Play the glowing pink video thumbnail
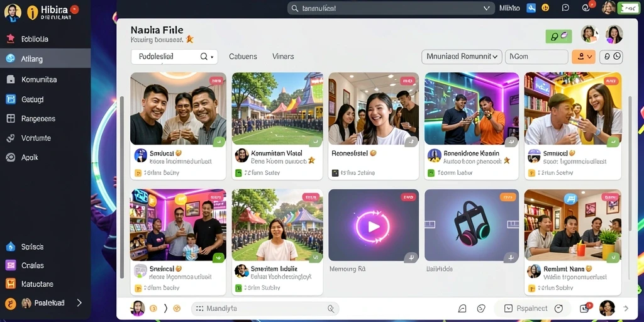 point(374,225)
